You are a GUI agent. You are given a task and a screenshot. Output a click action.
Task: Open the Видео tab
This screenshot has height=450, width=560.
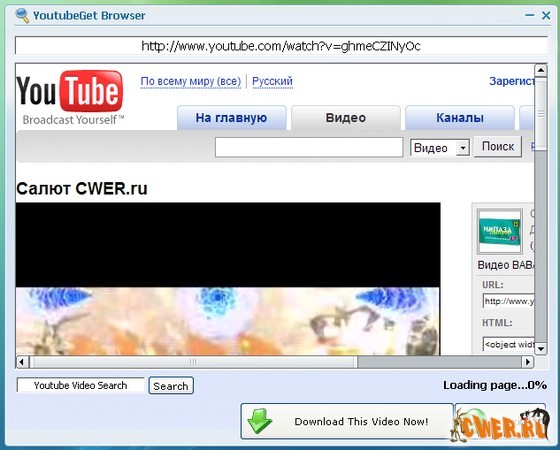(346, 118)
